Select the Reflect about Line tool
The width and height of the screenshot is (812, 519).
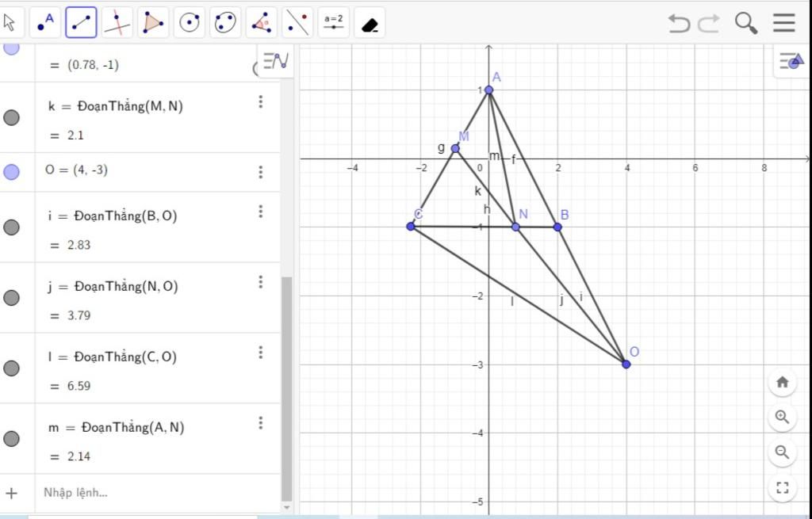pos(297,23)
